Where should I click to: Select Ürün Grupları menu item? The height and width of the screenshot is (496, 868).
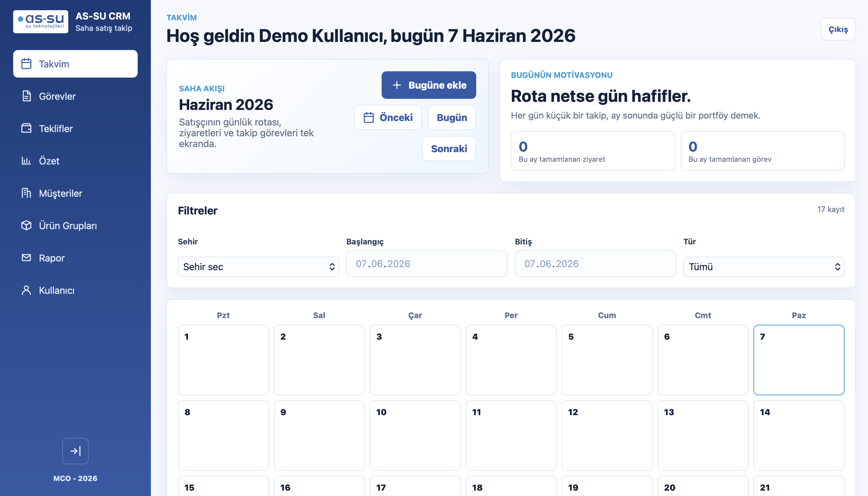point(75,226)
